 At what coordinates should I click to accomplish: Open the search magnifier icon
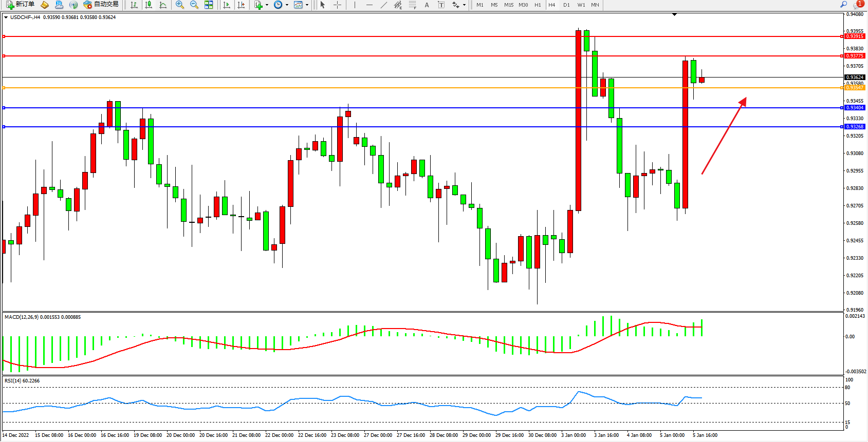point(843,5)
